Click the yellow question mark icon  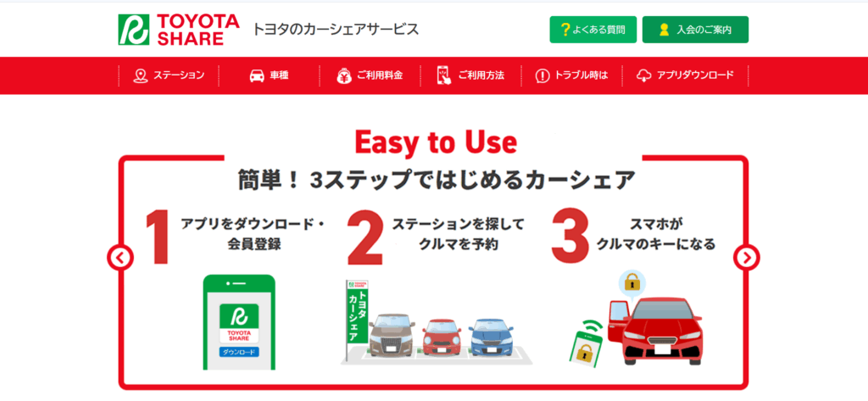click(565, 30)
